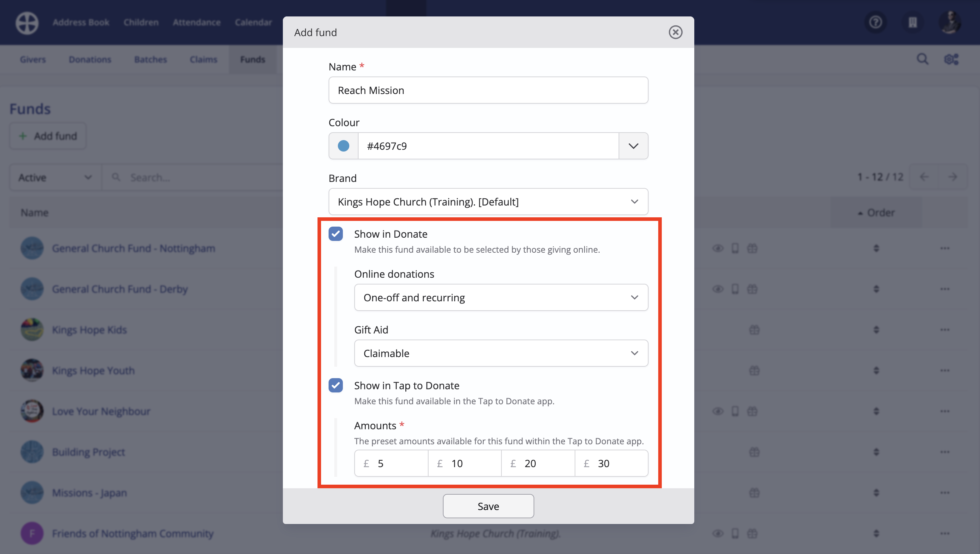The image size is (980, 554).
Task: Click the £30 preset amount field
Action: coord(611,463)
